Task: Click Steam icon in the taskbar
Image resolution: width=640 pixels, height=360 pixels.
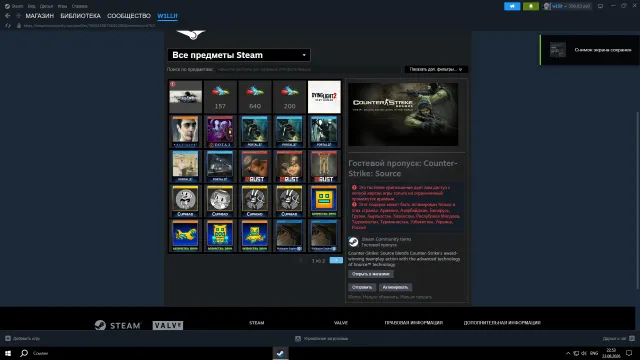Action: coord(280,353)
